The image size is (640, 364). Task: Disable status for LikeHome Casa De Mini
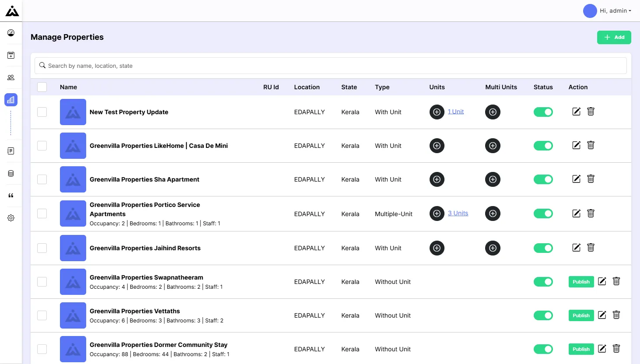(x=543, y=146)
